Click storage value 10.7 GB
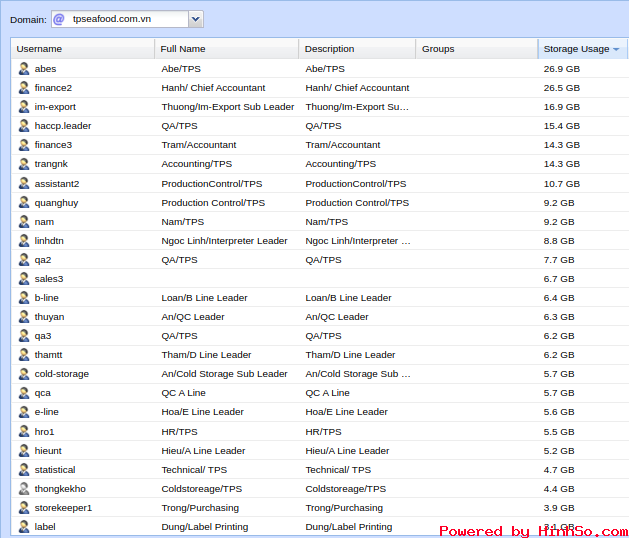629x538 pixels. coord(562,183)
